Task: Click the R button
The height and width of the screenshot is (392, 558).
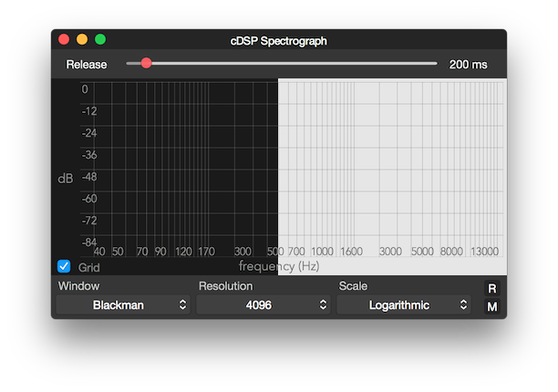Action: click(492, 288)
